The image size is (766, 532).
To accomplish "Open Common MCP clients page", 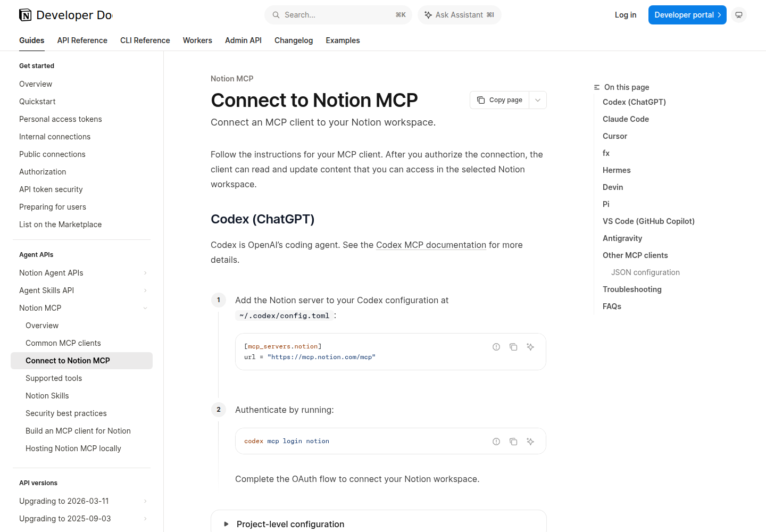I will pyautogui.click(x=63, y=343).
